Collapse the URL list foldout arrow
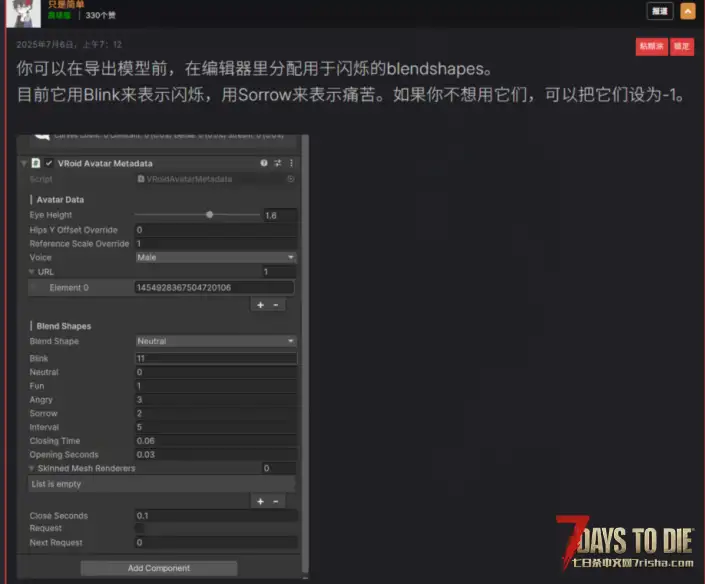The width and height of the screenshot is (705, 584). (32, 271)
